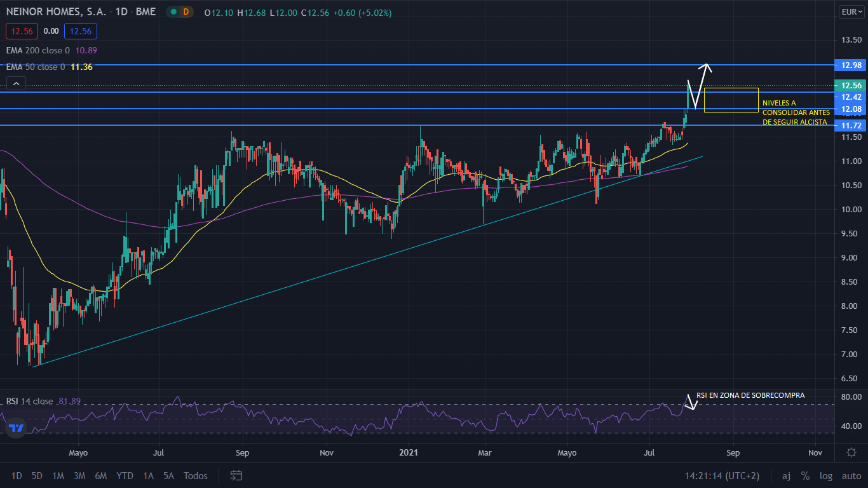
Task: Select the 11.72 horizontal line price label
Action: (851, 126)
